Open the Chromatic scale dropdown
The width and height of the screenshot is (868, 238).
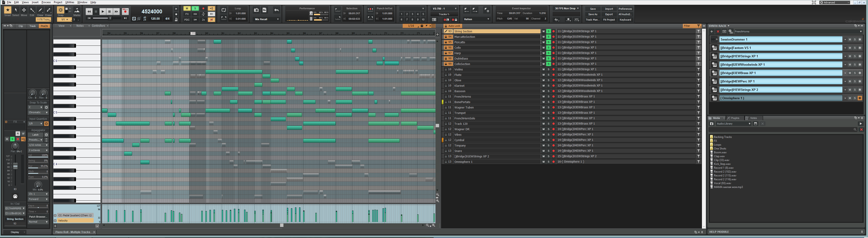[x=38, y=113]
